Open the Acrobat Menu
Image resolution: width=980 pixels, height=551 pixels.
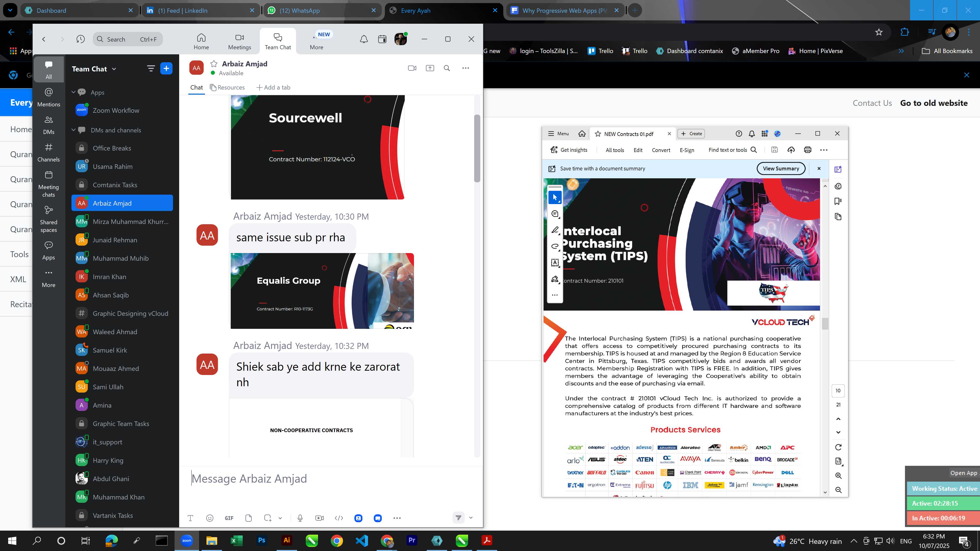558,133
